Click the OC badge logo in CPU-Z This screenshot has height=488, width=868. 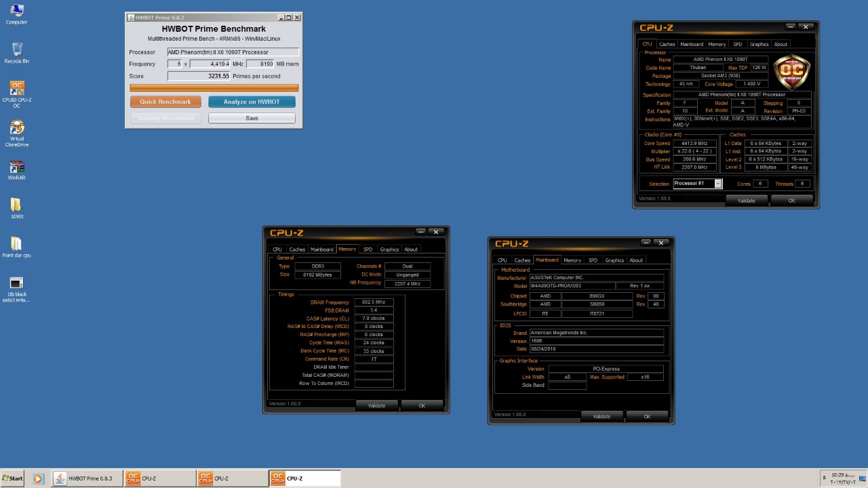click(x=791, y=70)
